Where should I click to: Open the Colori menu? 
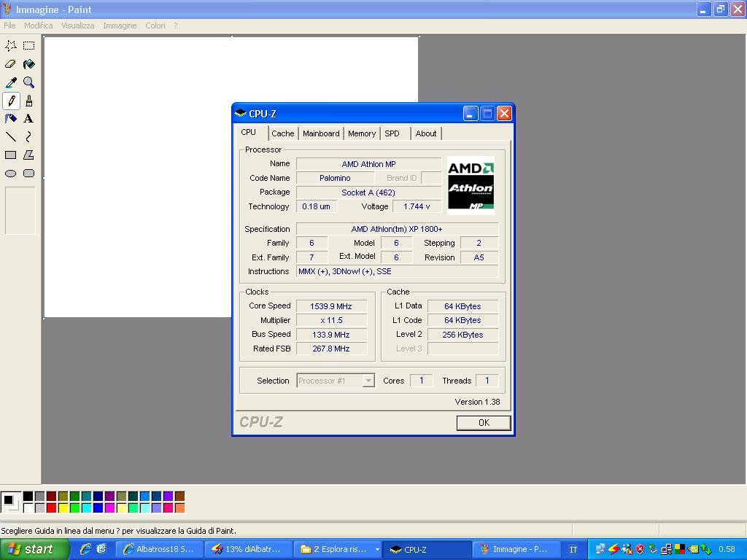coord(155,26)
